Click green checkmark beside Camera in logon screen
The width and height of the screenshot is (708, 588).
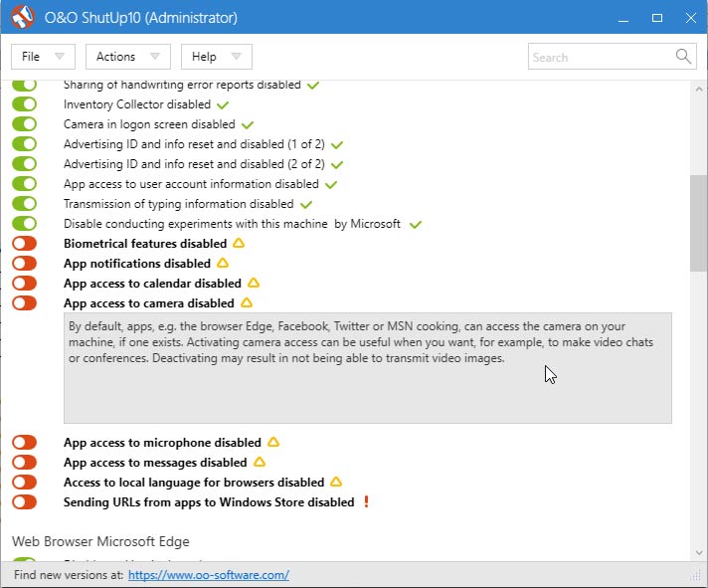click(x=248, y=125)
